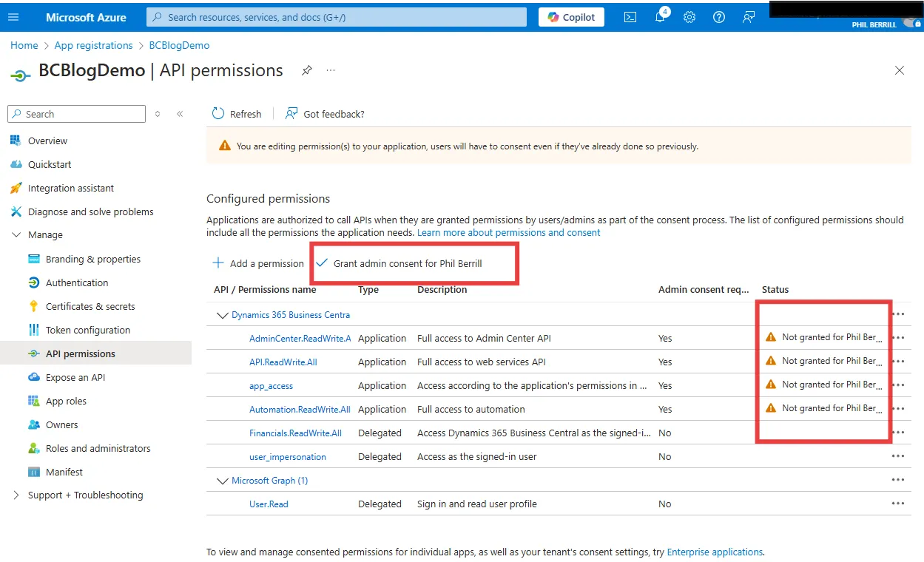
Task: Click Add a permission
Action: (258, 263)
